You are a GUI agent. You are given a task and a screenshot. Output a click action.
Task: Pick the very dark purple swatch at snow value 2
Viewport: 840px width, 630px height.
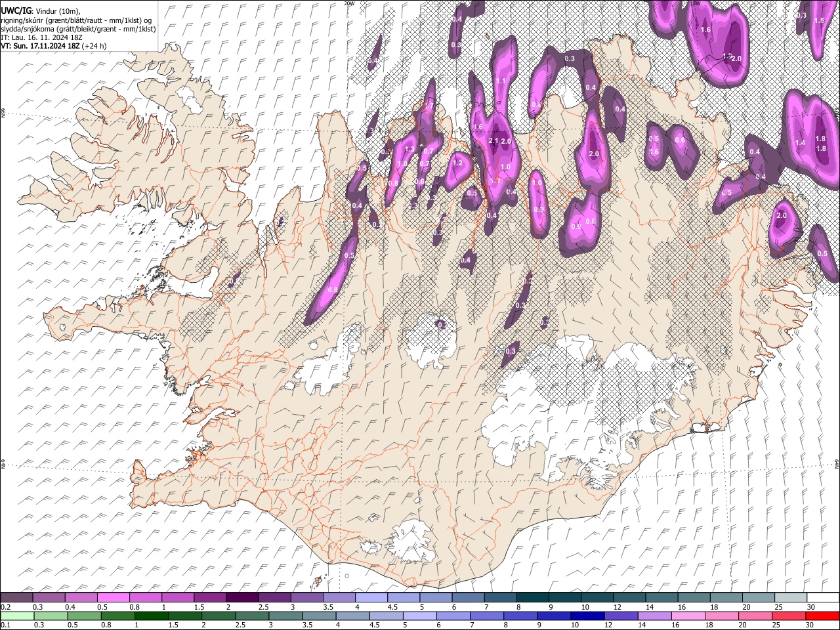243,597
